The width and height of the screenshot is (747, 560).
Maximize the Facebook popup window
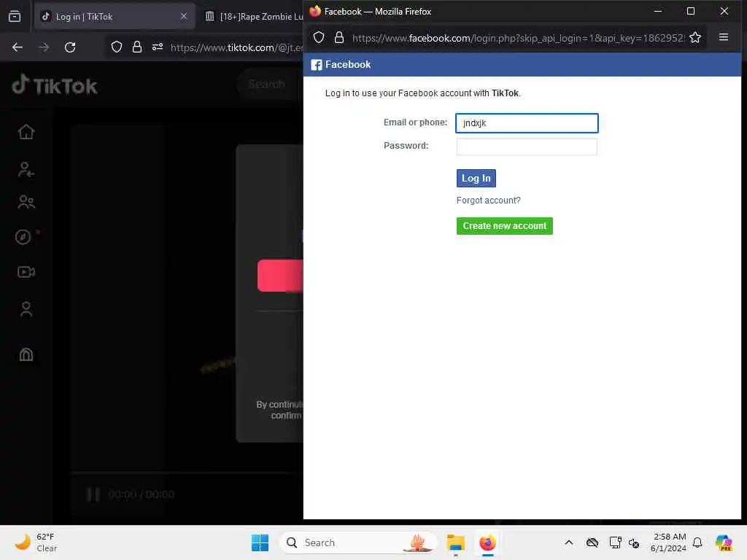[690, 11]
